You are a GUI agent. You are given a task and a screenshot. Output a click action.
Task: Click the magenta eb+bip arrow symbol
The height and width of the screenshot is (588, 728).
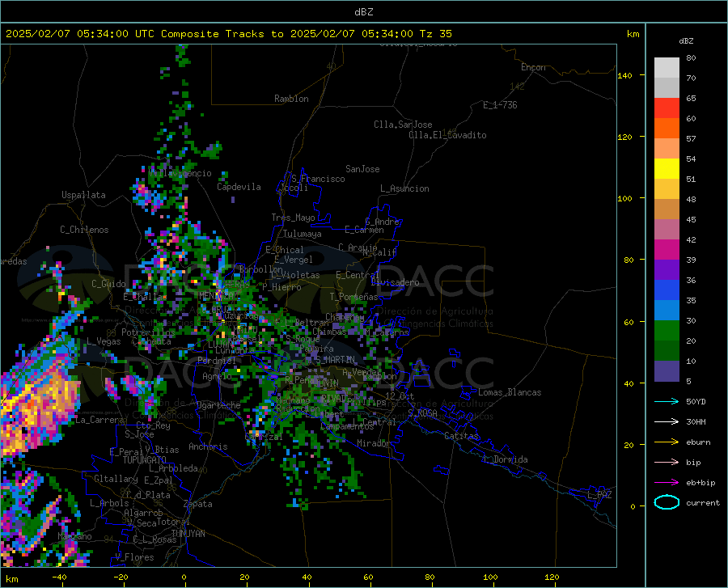coord(667,483)
